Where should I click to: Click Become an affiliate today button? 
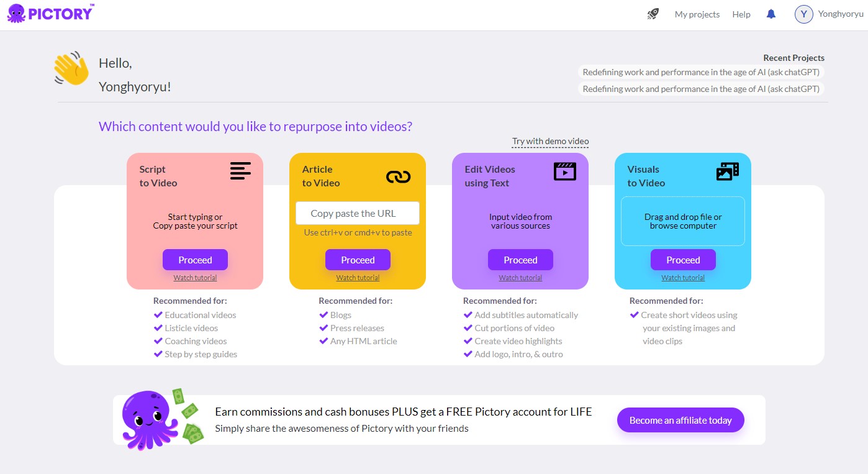680,421
